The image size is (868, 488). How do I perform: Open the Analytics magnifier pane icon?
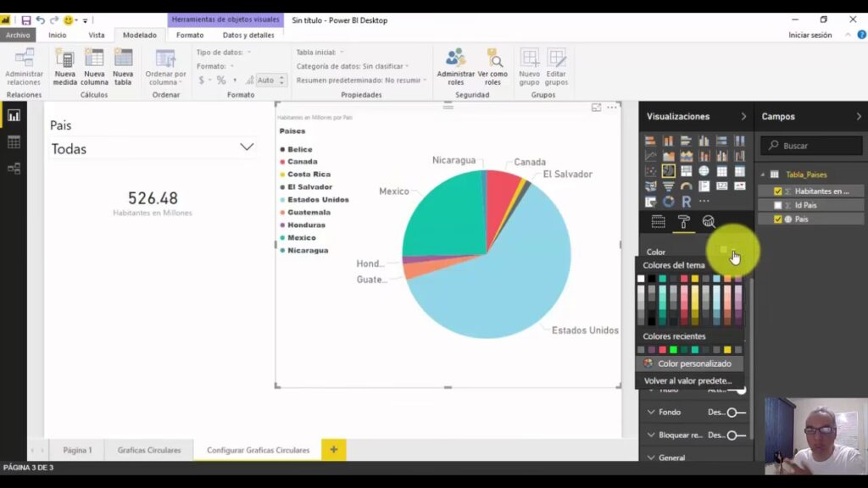click(x=709, y=222)
